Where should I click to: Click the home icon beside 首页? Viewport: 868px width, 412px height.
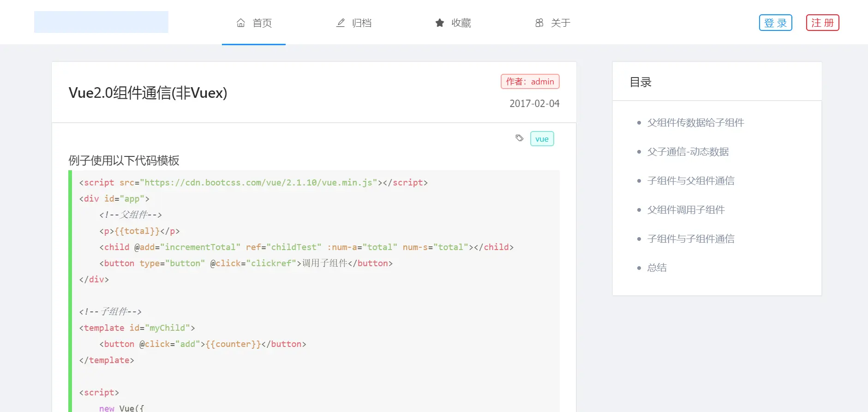tap(241, 23)
